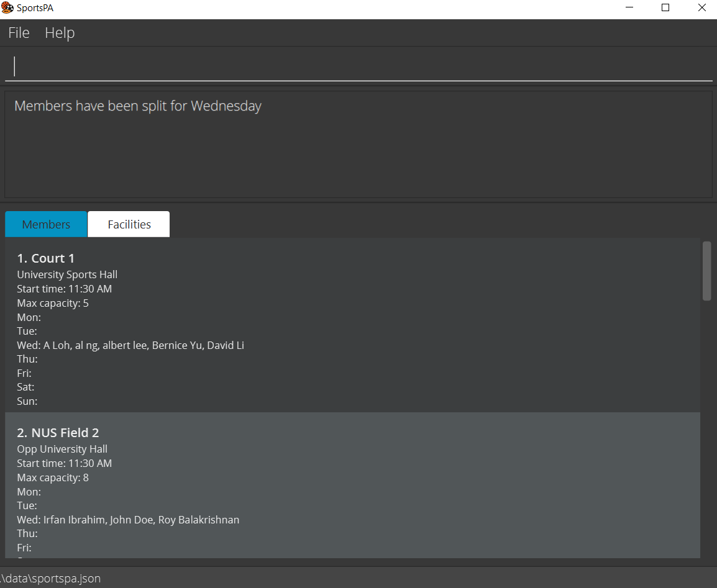
Task: Switch to the Facilities tab
Action: point(129,224)
